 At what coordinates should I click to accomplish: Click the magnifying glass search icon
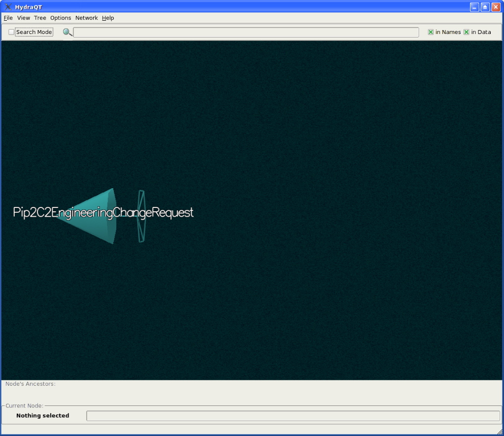click(67, 32)
